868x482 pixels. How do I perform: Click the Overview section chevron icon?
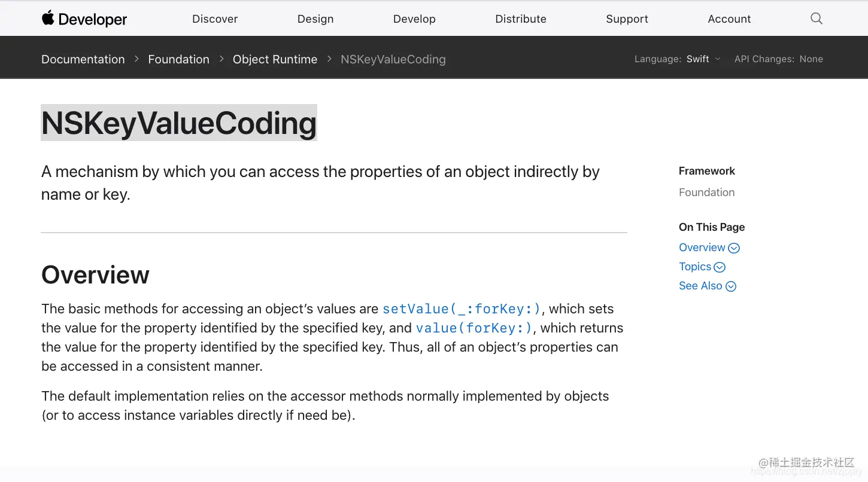(734, 248)
